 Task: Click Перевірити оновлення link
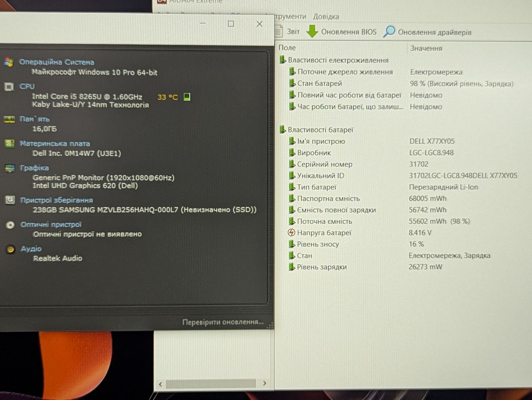click(223, 322)
